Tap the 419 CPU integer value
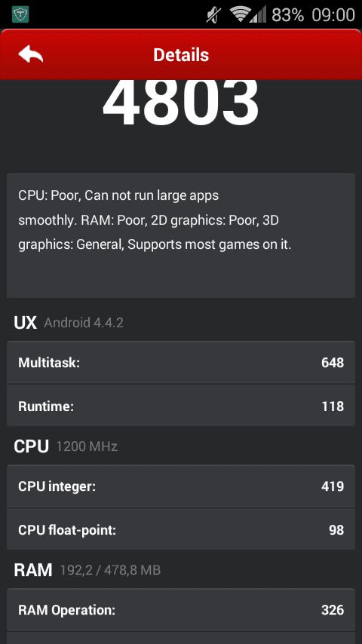This screenshot has height=644, width=362. [x=333, y=486]
